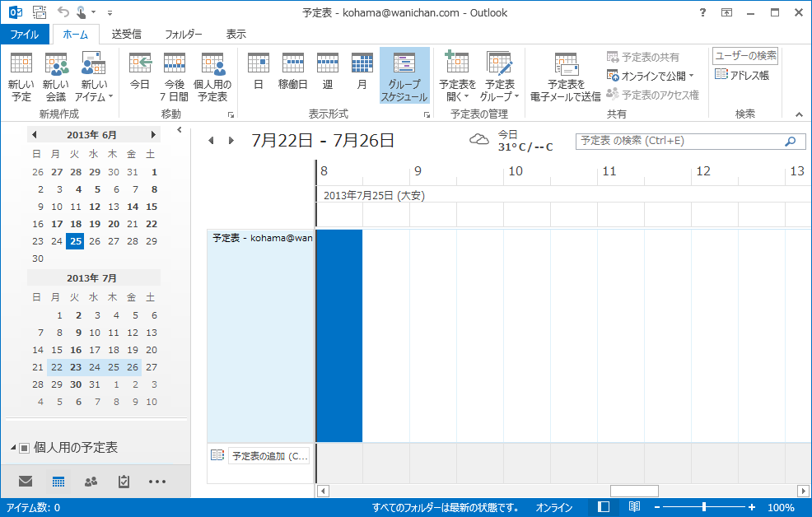812x517 pixels.
Task: Select the blue 8 o'clock time block
Action: (x=339, y=336)
